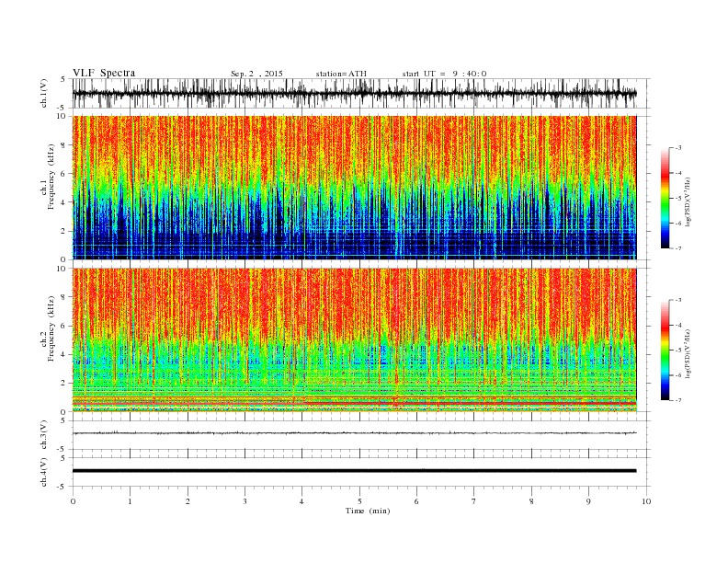Click the ch.1 'Frequency (kHz)' axis label

(51, 177)
